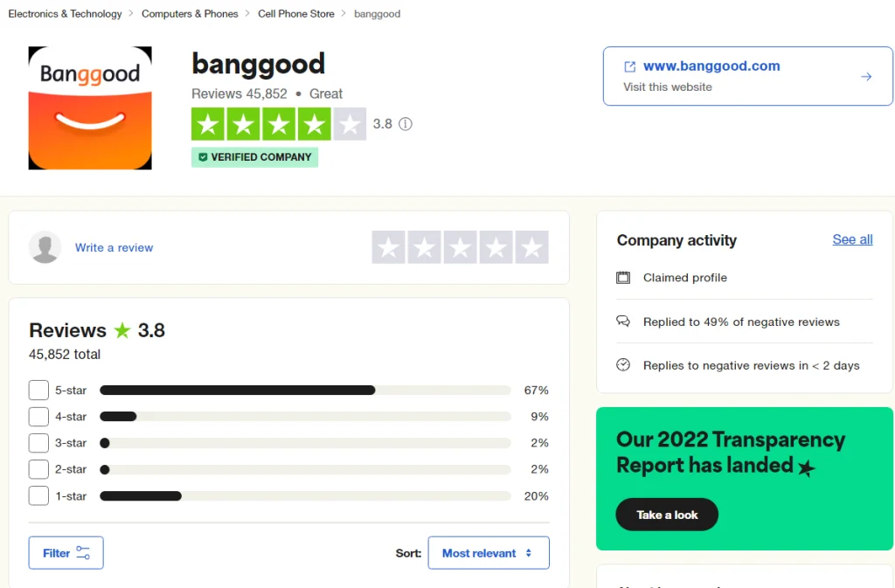Click the external link icon next to www.banggood.com
The image size is (895, 588).
[631, 66]
